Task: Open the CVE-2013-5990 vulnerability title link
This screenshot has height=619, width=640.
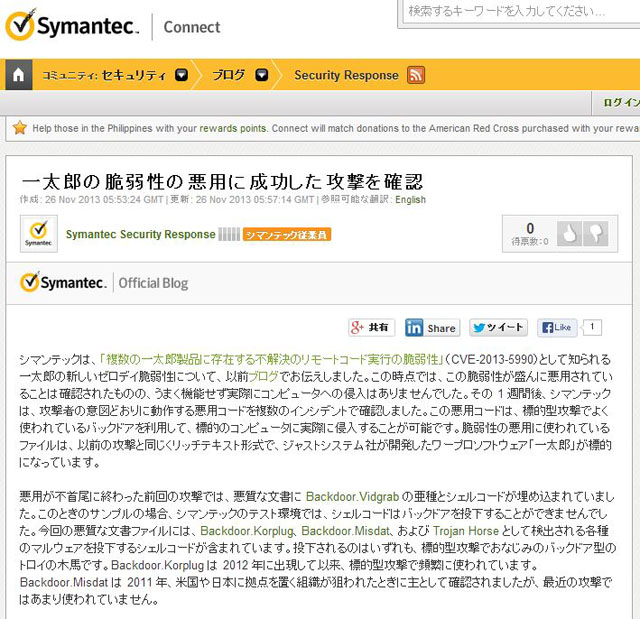Action: click(272, 359)
